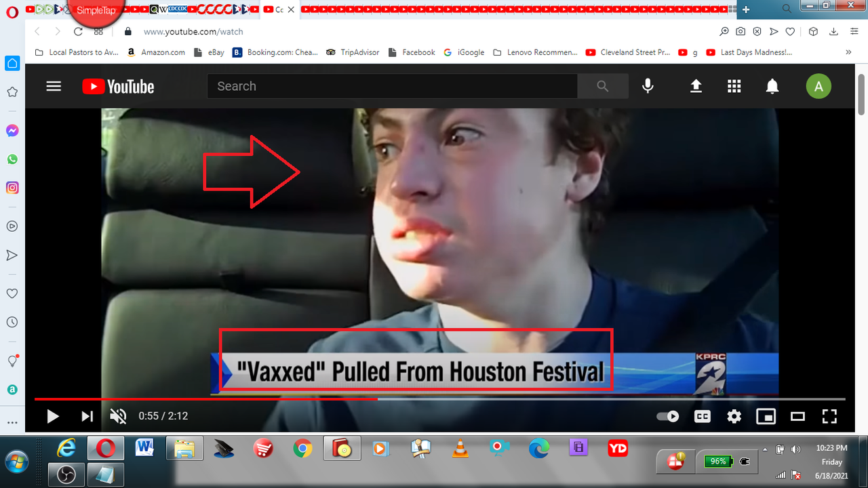Image resolution: width=868 pixels, height=488 pixels.
Task: Click the YouTube apps grid icon
Action: pyautogui.click(x=734, y=86)
